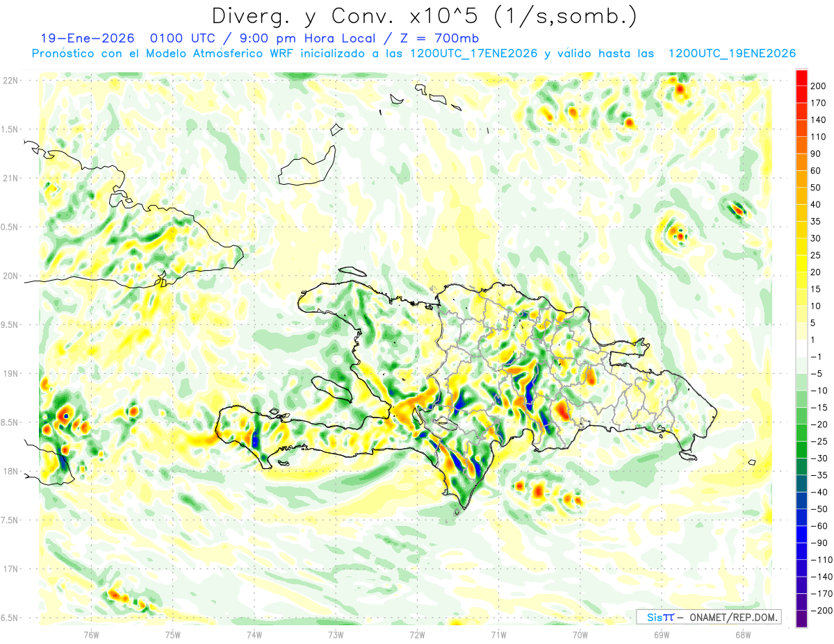Click the '75W' longitude label
This screenshot has width=834, height=644.
[173, 634]
